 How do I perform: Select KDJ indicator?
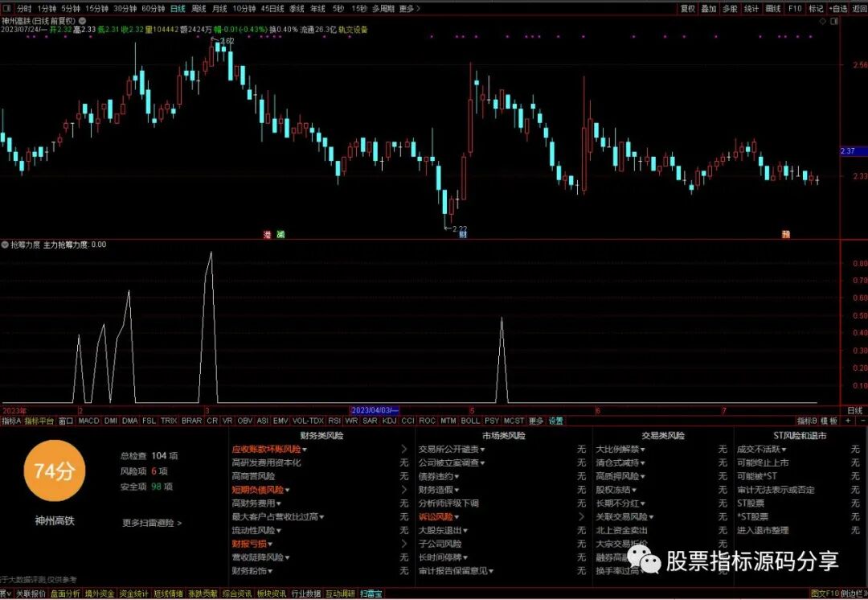point(390,421)
